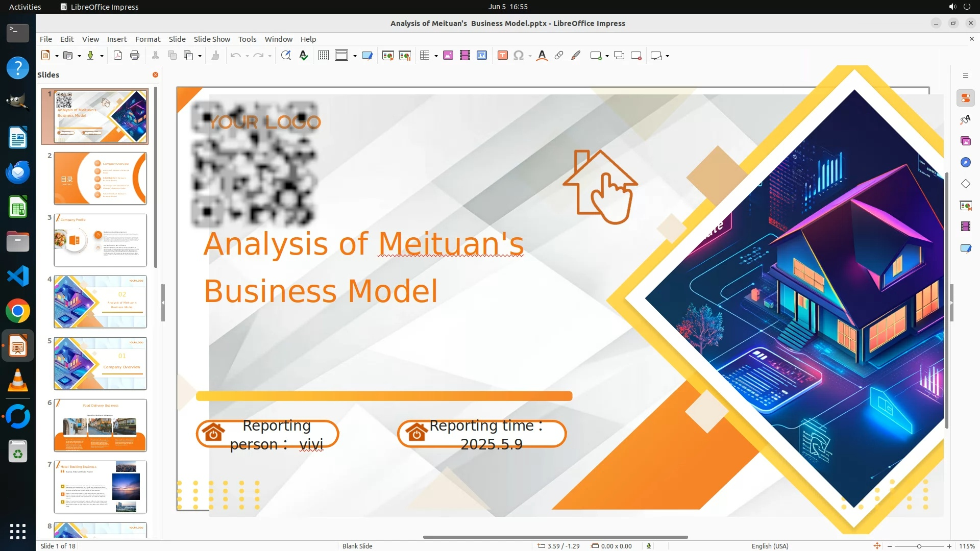The height and width of the screenshot is (551, 980).
Task: Click the zoom slider in status bar
Action: [x=919, y=546]
